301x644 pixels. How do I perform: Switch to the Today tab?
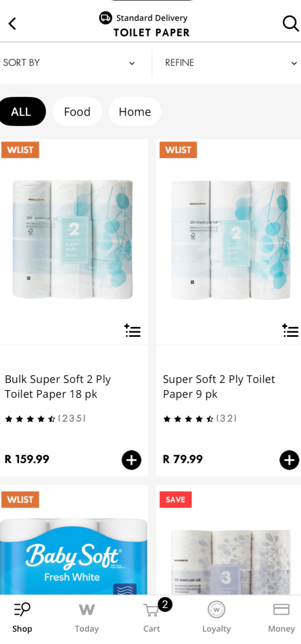tap(87, 616)
